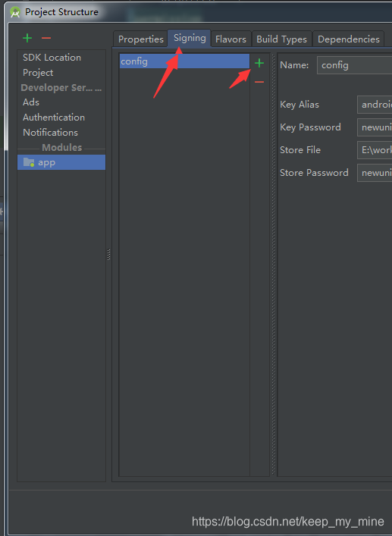Click the Android Studio logo in the title bar

[x=15, y=12]
